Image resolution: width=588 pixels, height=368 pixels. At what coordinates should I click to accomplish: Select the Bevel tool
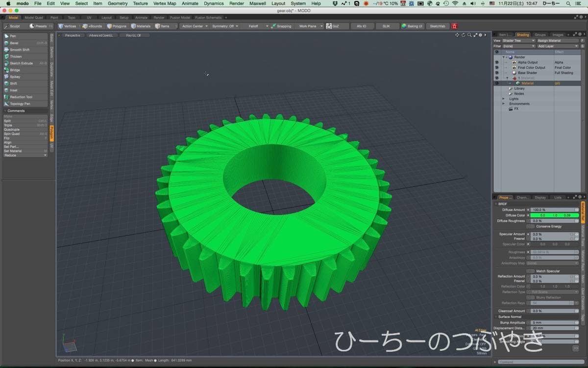[x=14, y=43]
